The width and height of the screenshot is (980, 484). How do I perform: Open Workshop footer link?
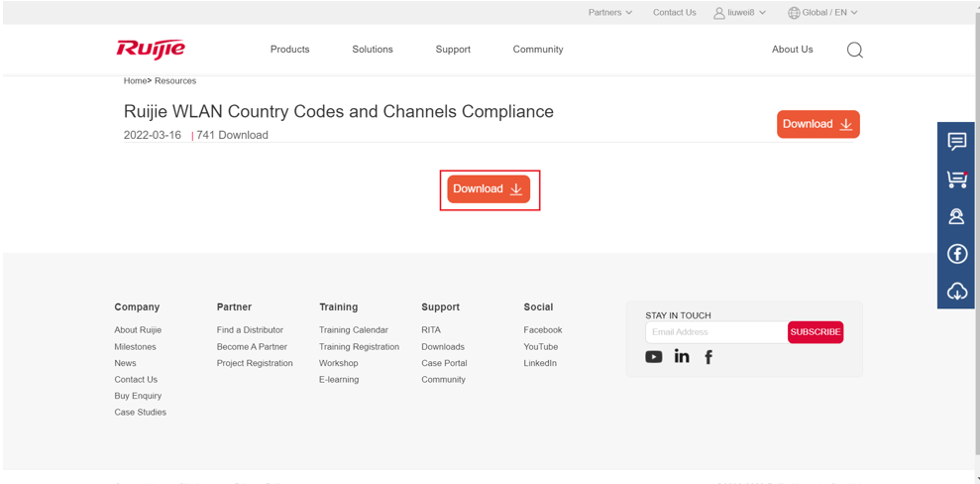[x=338, y=363]
